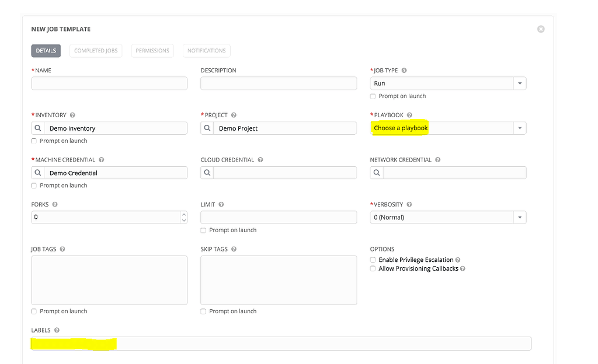Check Allow Provisioning Callbacks
Image resolution: width=598 pixels, height=364 pixels.
point(373,268)
